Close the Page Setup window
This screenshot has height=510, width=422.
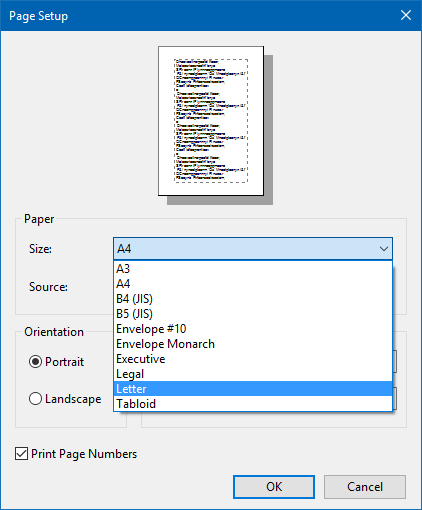[x=406, y=15]
